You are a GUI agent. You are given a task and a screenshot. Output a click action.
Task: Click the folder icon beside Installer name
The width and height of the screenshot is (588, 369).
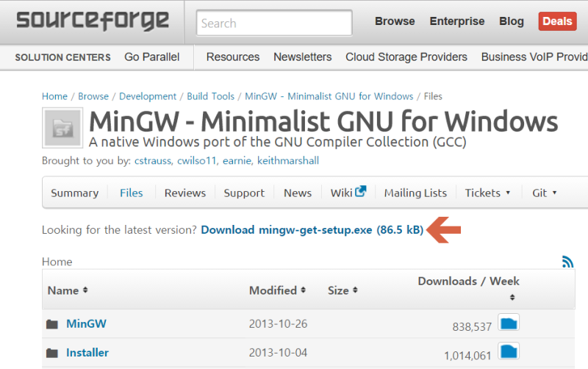click(52, 353)
